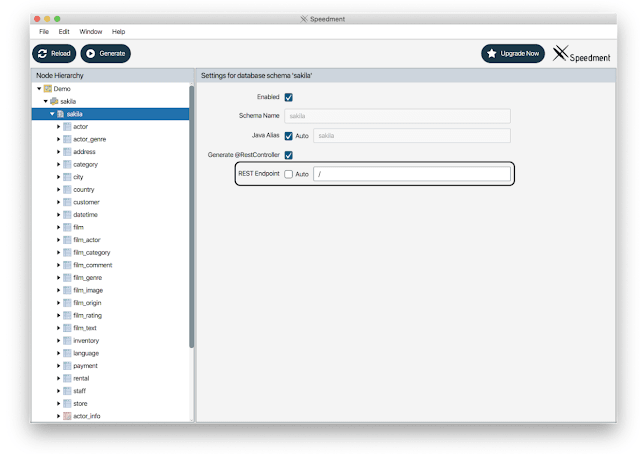Expand the rental table node
640x454 pixels.
pyautogui.click(x=58, y=378)
